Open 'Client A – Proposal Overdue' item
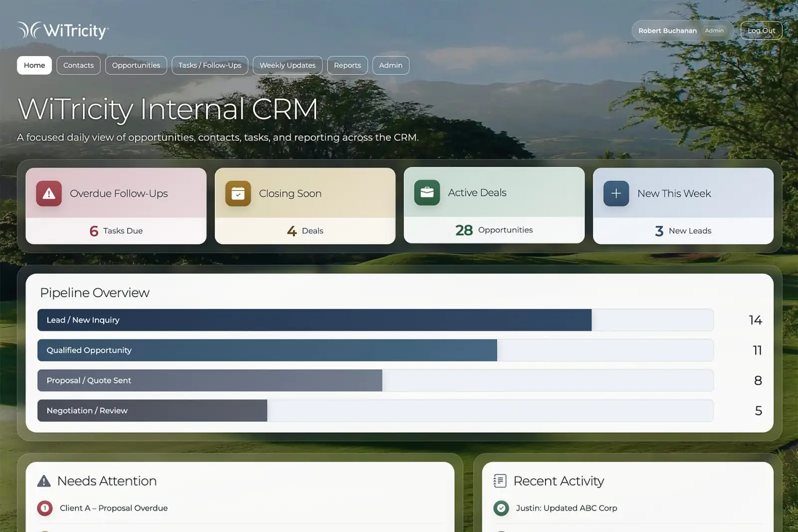This screenshot has width=798, height=532. 114,508
